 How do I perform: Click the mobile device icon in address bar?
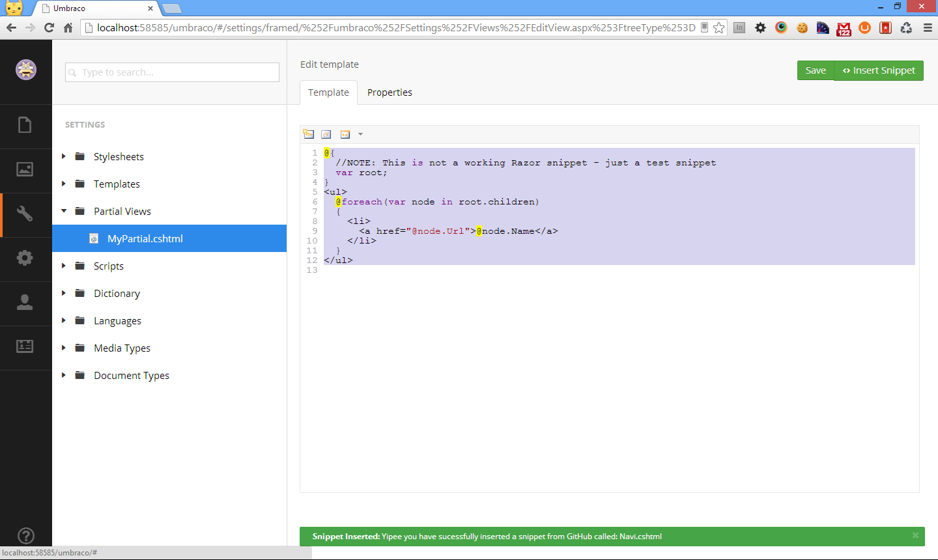[704, 27]
